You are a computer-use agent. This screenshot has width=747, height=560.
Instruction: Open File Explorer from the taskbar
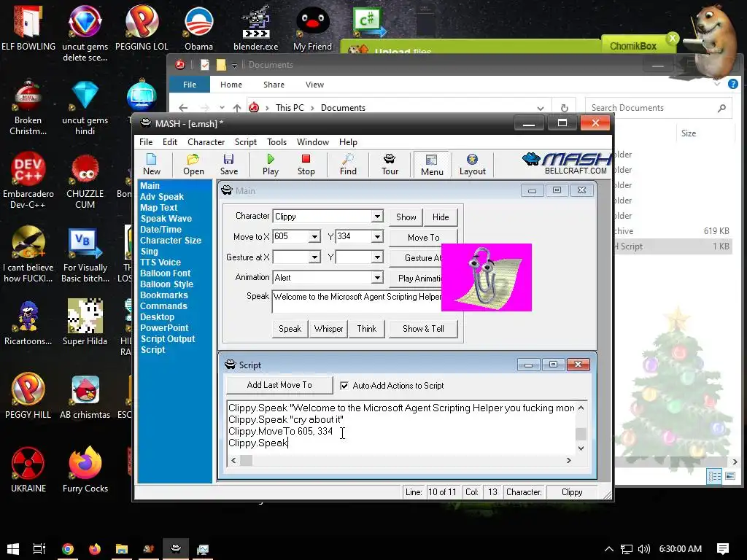point(122,549)
